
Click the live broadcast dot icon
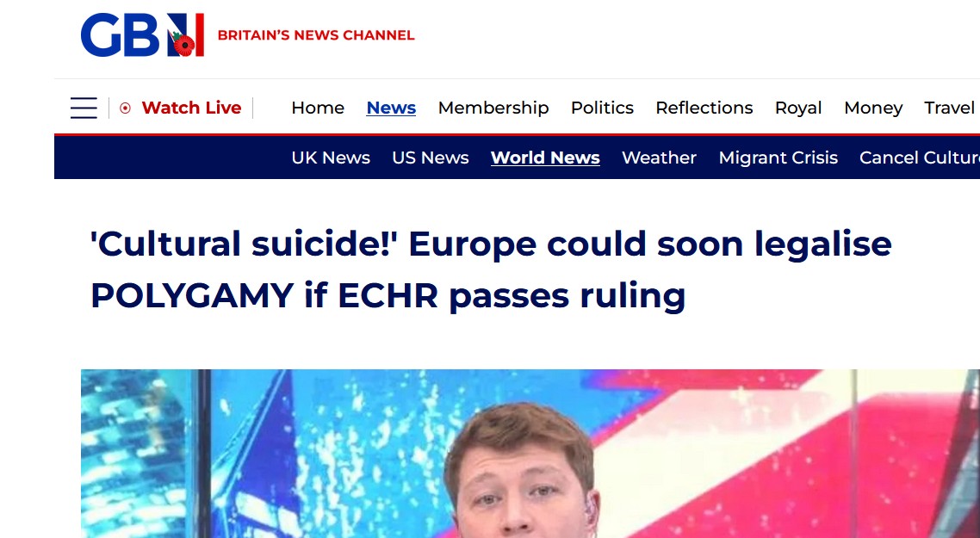[125, 108]
